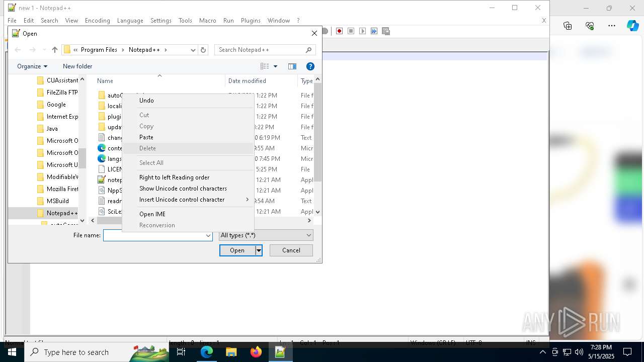Expand the Notepad++ path chevron in the address bar
The width and height of the screenshot is (644, 362).
pos(166,50)
